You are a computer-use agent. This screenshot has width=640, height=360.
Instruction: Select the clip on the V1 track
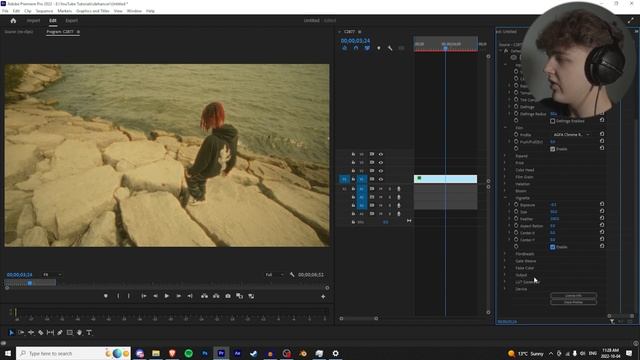pos(445,179)
